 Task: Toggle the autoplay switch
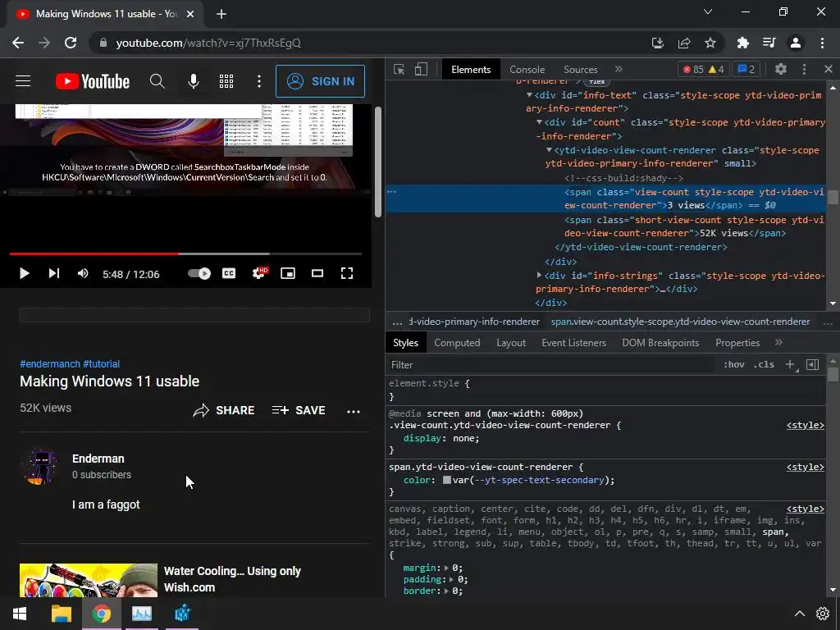[199, 274]
